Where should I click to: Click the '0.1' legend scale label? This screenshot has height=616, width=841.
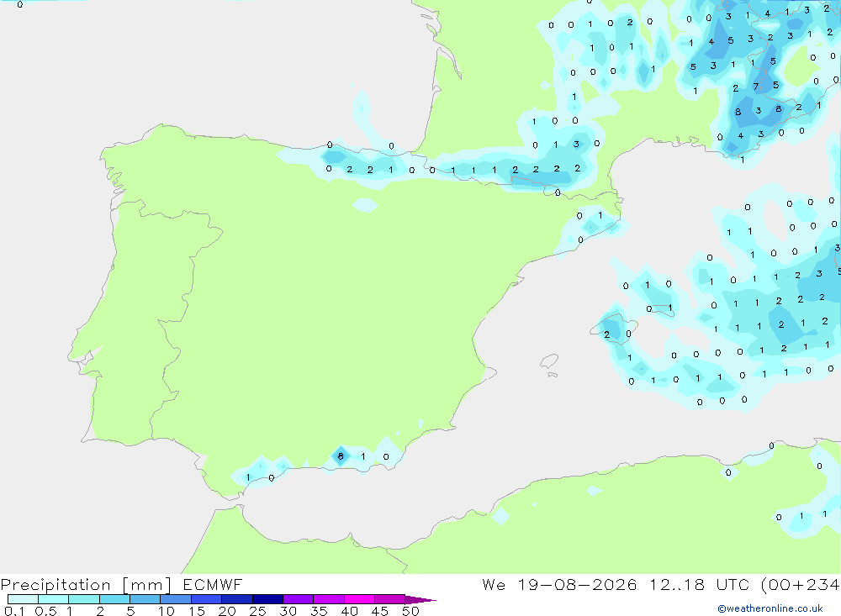click(14, 611)
